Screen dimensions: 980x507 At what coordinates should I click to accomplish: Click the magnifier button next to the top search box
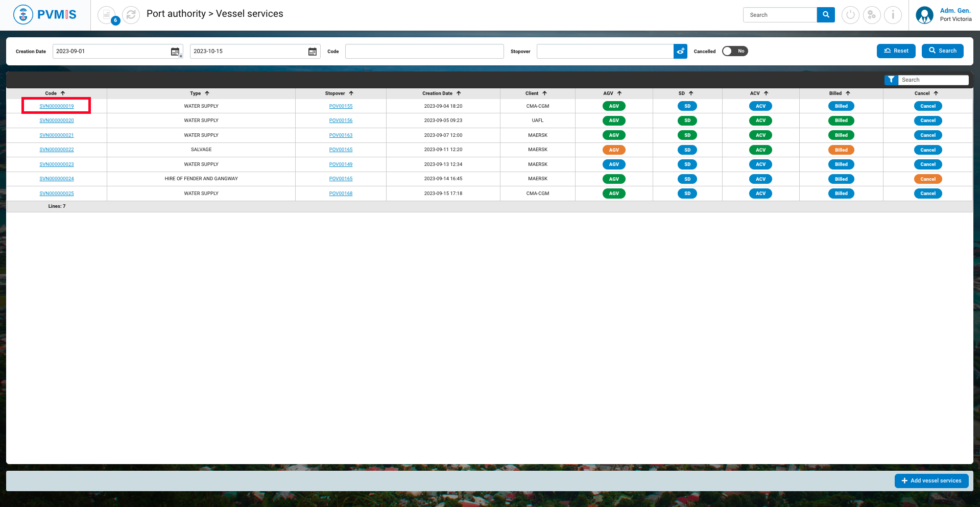click(x=826, y=15)
